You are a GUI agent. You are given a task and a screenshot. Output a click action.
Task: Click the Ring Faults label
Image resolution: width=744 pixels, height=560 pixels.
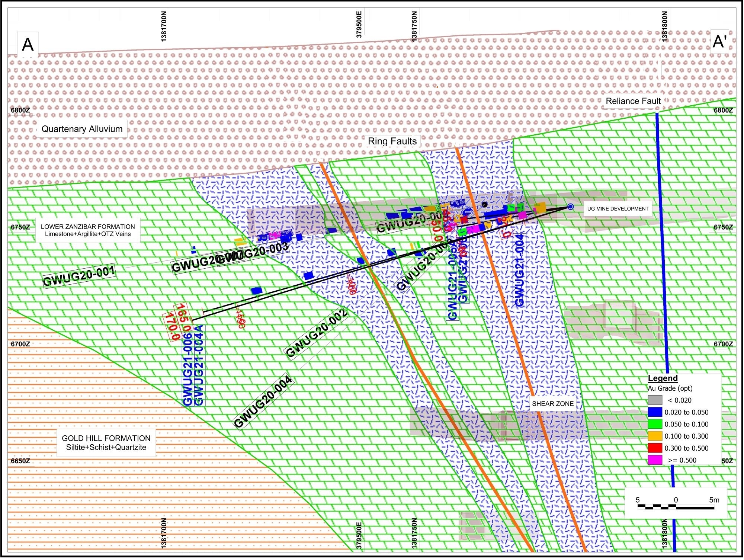point(392,141)
